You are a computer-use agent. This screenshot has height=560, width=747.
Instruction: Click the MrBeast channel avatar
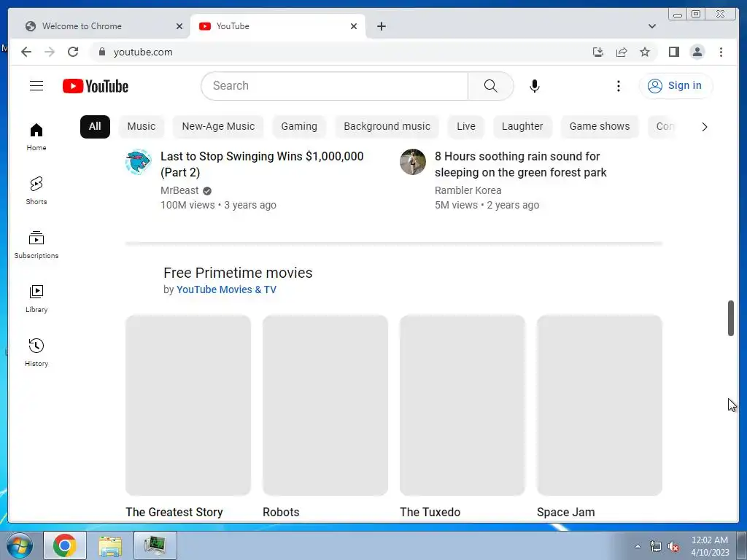coord(139,162)
